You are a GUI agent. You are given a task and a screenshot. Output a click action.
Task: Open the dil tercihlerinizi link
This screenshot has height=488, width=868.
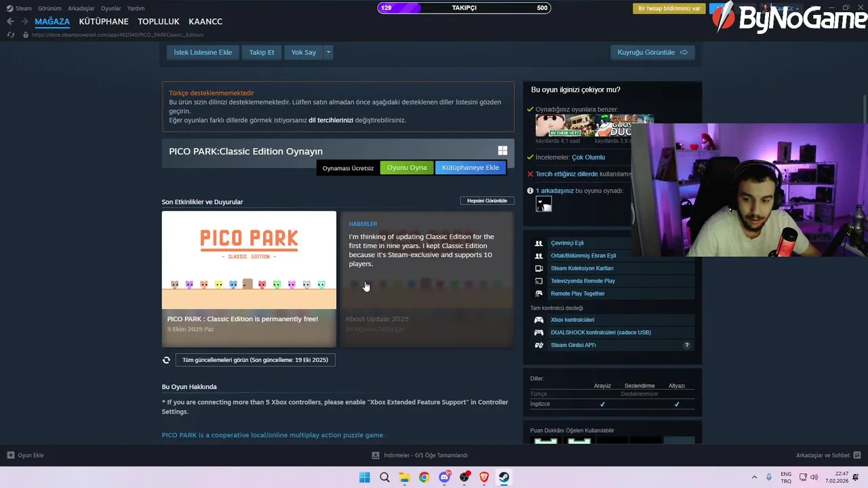331,120
